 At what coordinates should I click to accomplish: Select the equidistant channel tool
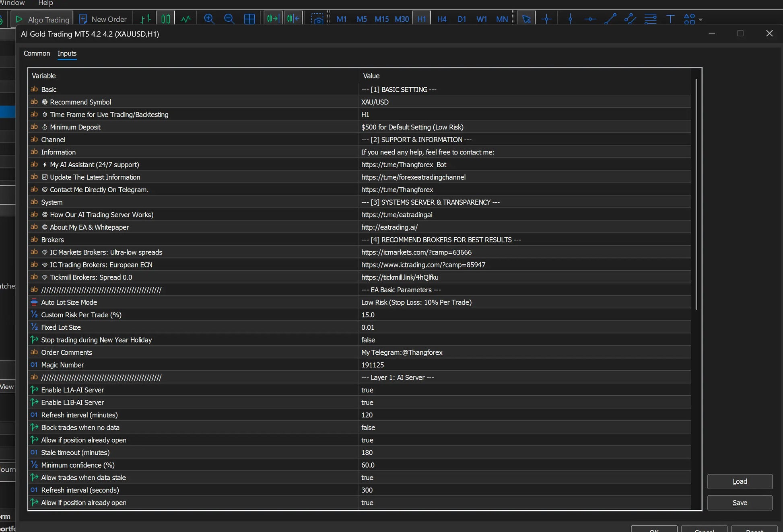pos(630,18)
